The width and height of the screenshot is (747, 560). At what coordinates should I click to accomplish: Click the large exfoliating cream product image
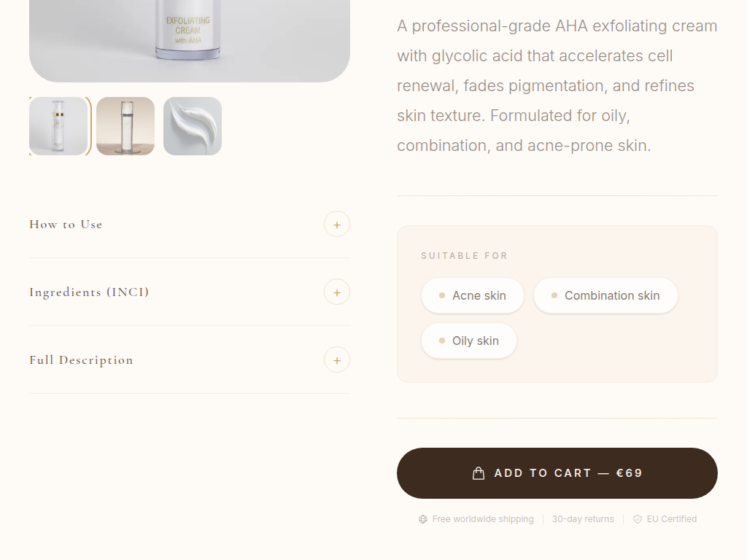coord(190,36)
